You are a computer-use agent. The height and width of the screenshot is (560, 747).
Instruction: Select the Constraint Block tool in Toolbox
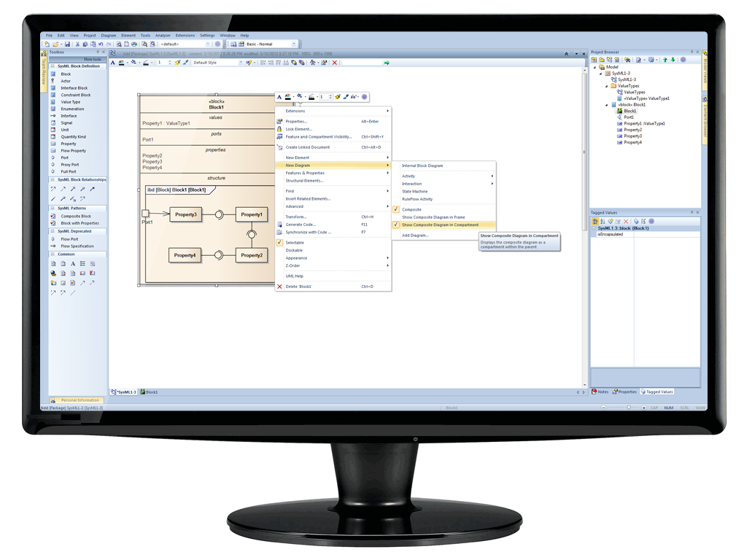[76, 95]
